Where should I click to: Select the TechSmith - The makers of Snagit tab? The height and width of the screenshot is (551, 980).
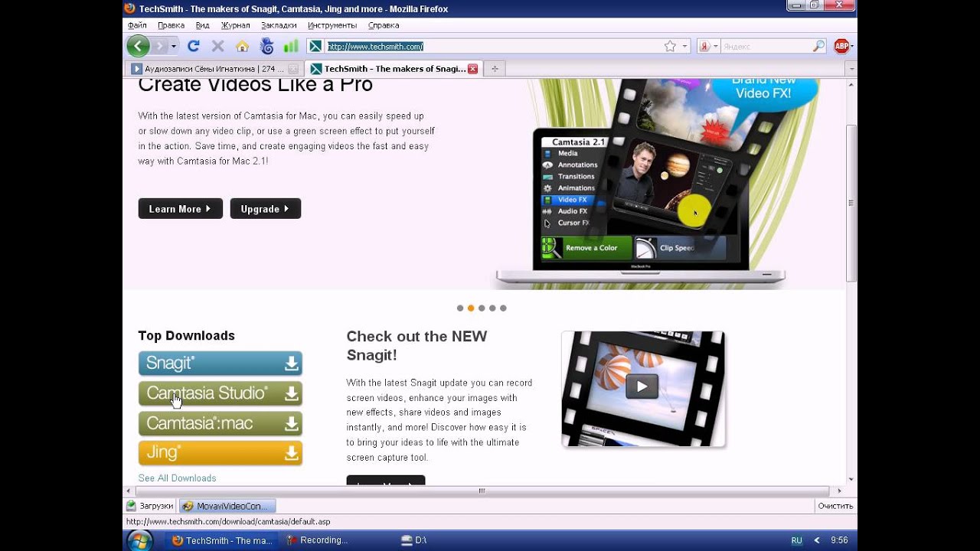tap(394, 69)
